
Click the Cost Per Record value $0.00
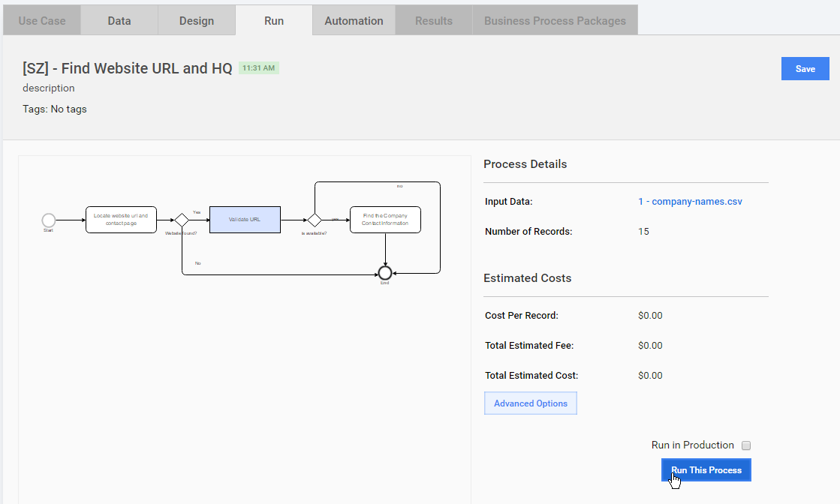pos(650,316)
